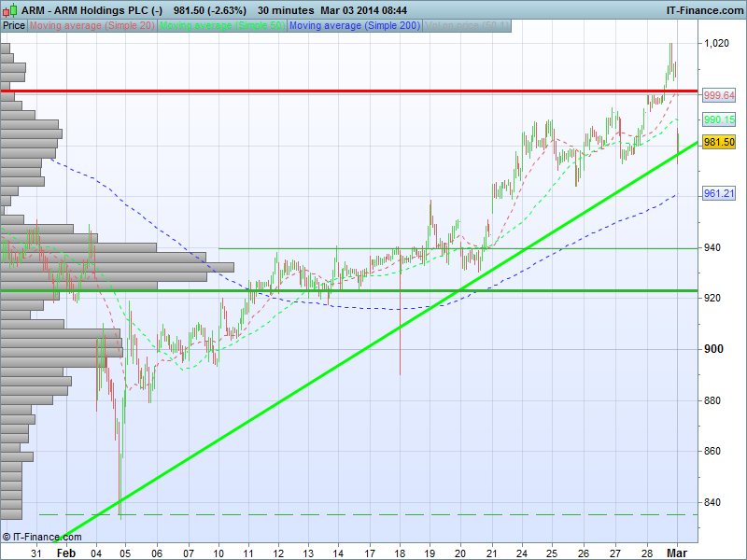The image size is (747, 560).
Task: Click the 30 minutes timeframe text
Action: 287,9
